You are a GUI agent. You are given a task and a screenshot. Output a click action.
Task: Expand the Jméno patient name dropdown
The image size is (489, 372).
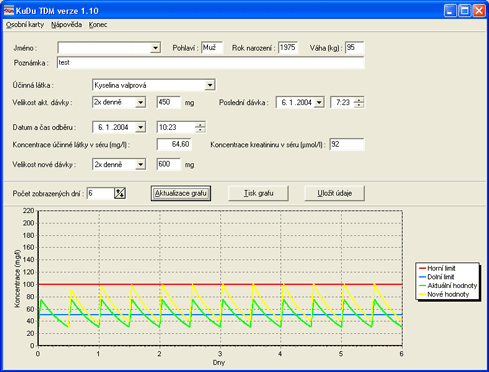(155, 48)
